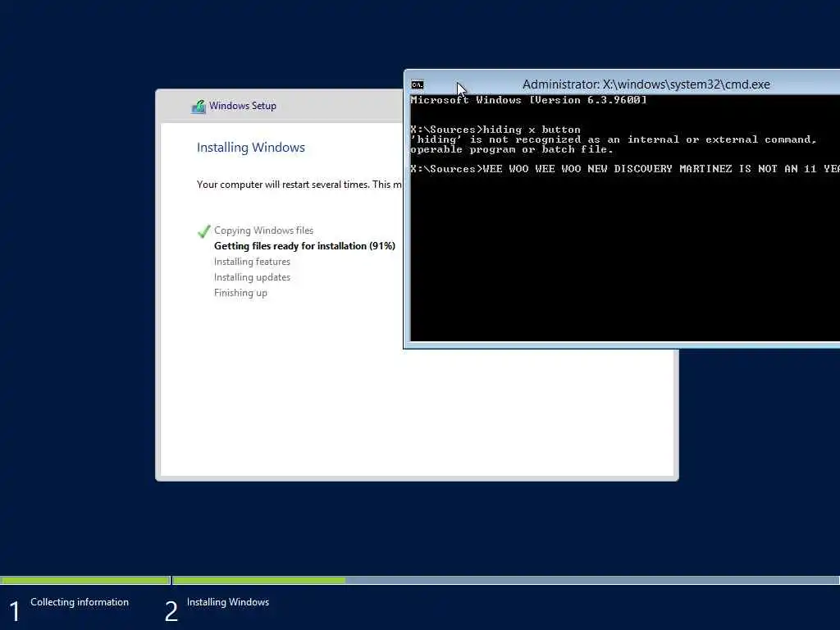840x630 pixels.
Task: Click the stage number 2 at bottom
Action: click(x=171, y=611)
